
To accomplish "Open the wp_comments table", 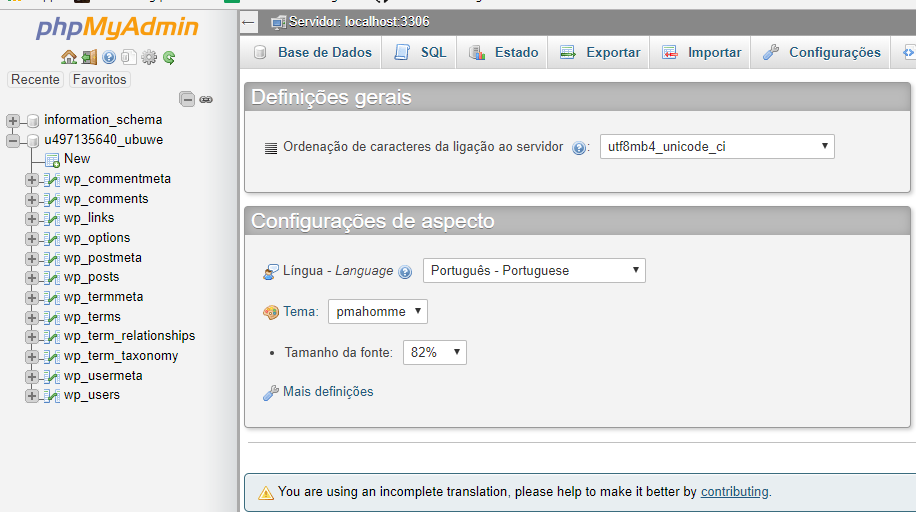I will click(106, 199).
